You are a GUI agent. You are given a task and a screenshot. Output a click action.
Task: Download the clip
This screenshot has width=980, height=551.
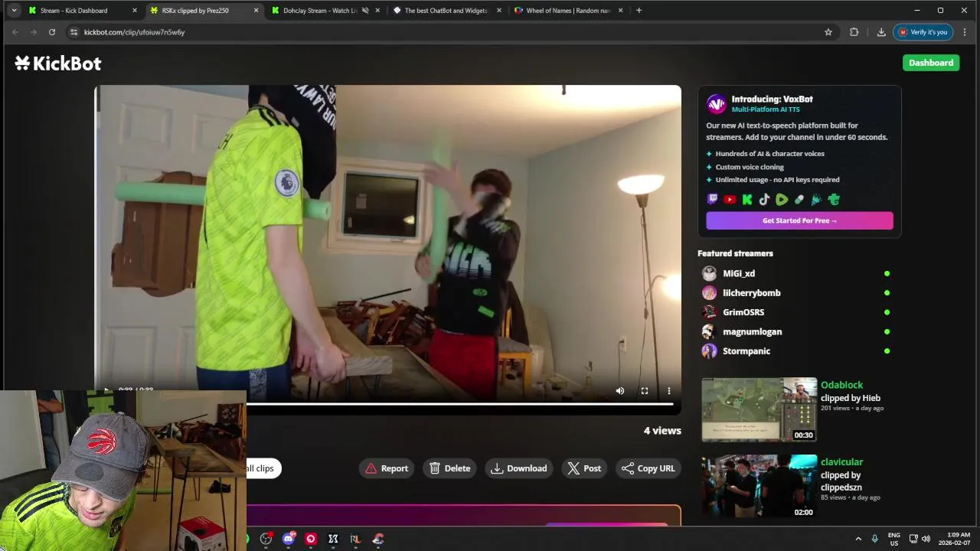pyautogui.click(x=519, y=468)
